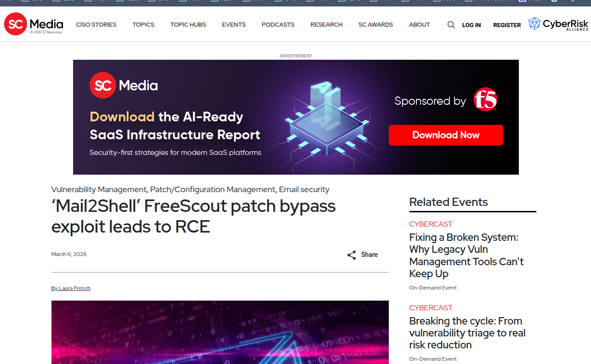
Task: Click the CyberRisk Alliance logo
Action: 558,24
